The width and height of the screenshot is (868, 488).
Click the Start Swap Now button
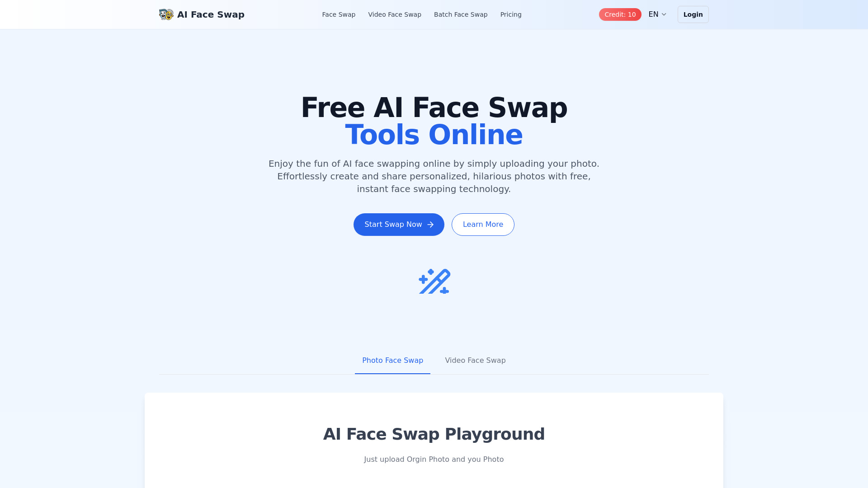398,224
